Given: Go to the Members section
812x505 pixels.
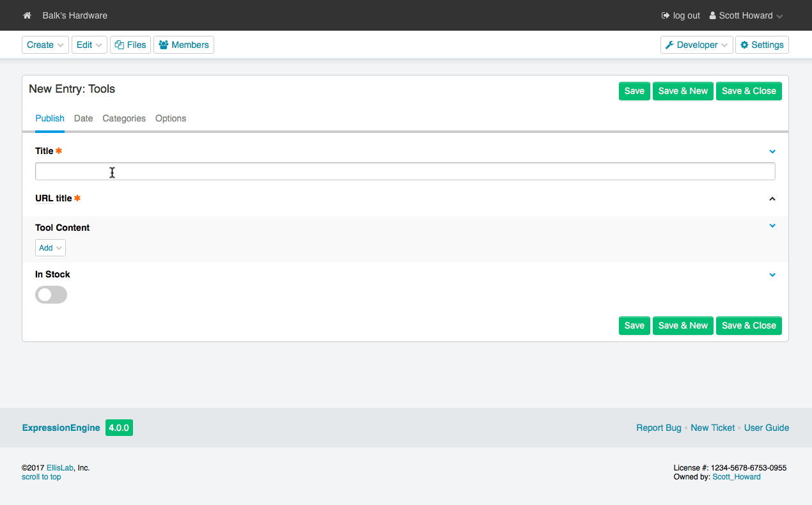Looking at the screenshot, I should click(x=183, y=45).
